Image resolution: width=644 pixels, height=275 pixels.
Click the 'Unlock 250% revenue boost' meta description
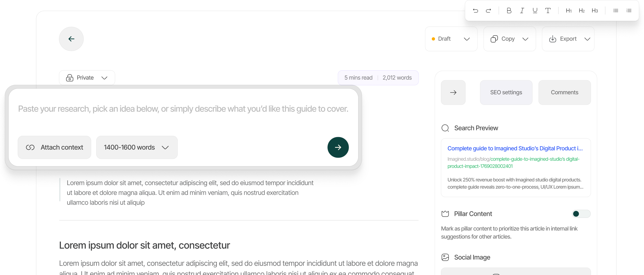click(x=515, y=183)
